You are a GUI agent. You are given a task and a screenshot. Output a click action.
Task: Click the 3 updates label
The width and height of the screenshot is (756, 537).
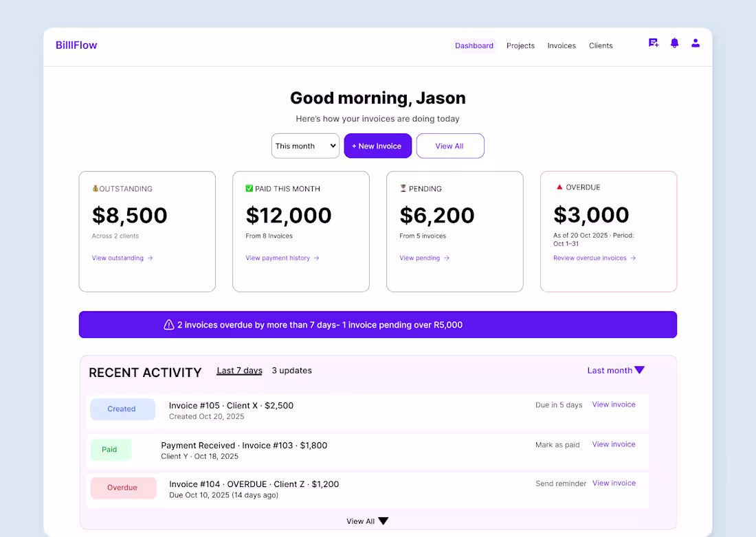tap(291, 370)
